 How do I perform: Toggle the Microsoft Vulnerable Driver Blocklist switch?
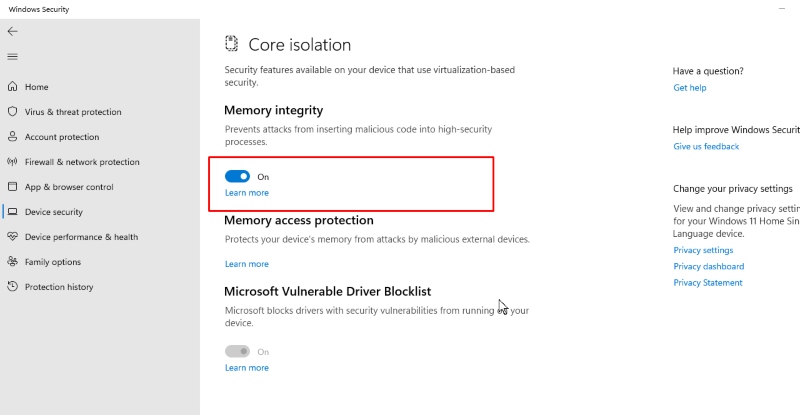click(237, 351)
